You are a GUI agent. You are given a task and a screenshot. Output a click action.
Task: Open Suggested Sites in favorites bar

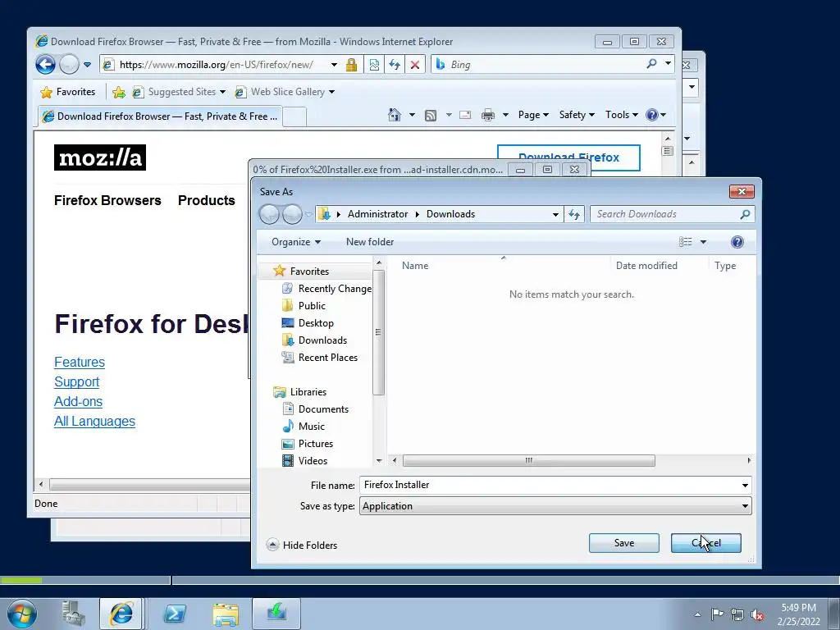coord(179,92)
